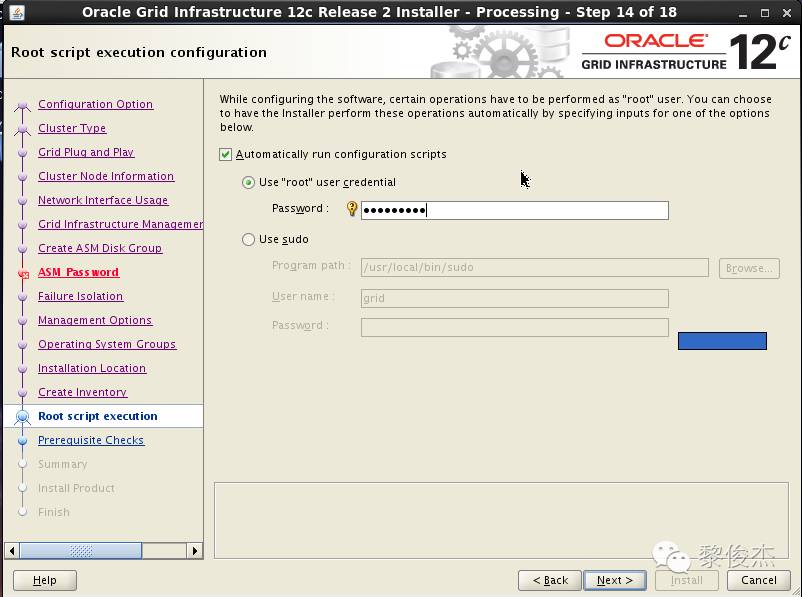Click the Browse... button

pos(749,268)
